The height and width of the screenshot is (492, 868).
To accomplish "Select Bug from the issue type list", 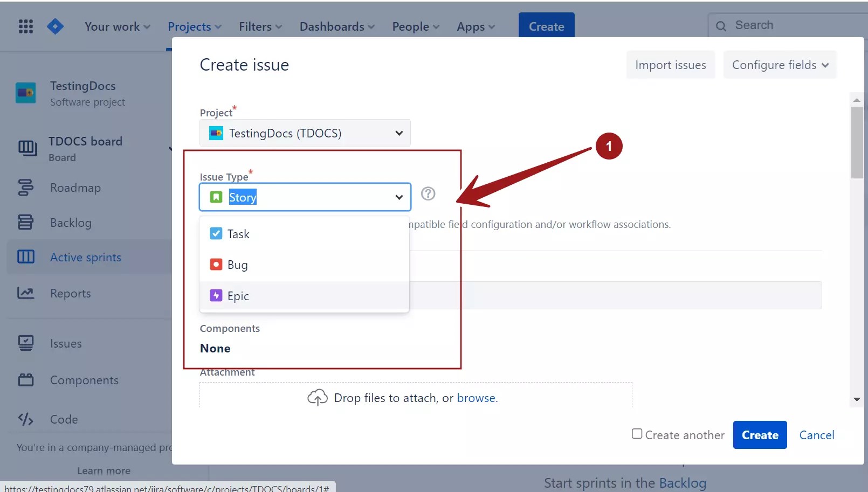I will (237, 264).
